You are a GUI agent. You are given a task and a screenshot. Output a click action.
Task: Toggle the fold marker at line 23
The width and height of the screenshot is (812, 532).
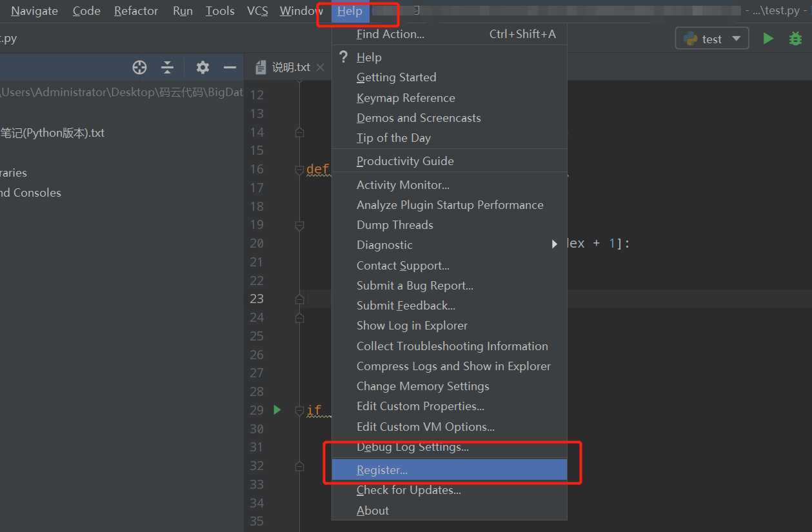pyautogui.click(x=299, y=299)
